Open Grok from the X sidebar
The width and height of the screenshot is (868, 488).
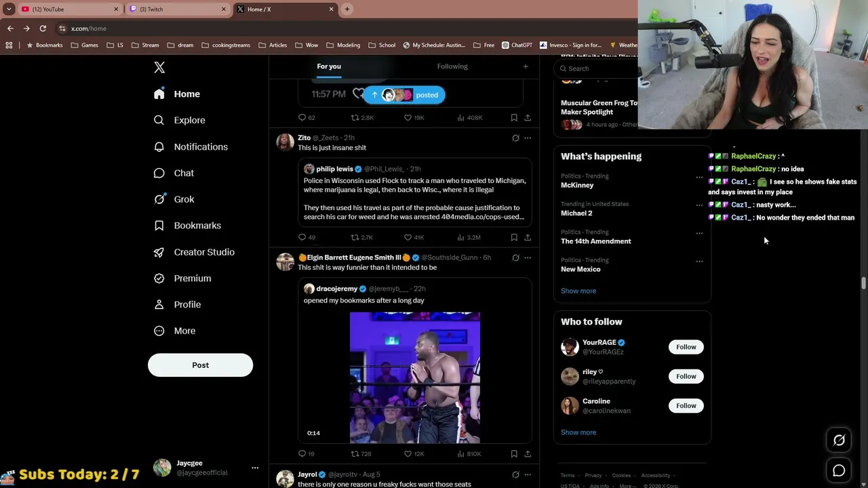(x=174, y=199)
